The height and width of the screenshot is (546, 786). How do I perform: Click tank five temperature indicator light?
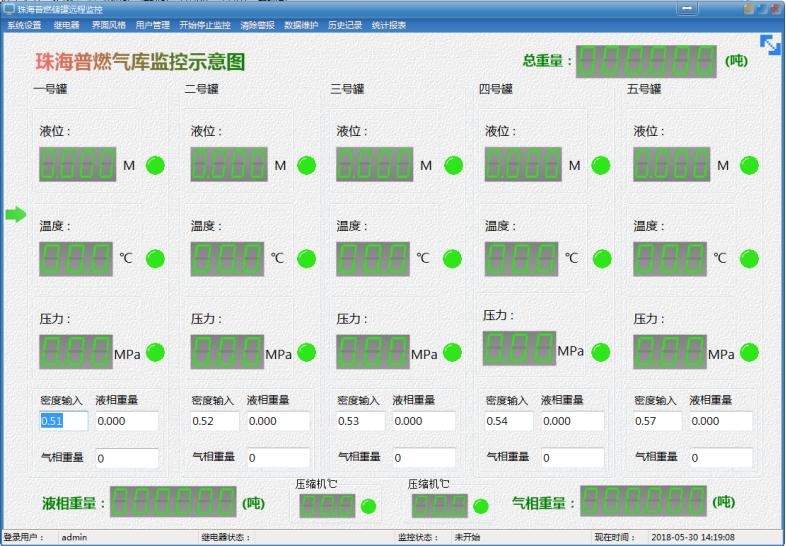coord(749,259)
